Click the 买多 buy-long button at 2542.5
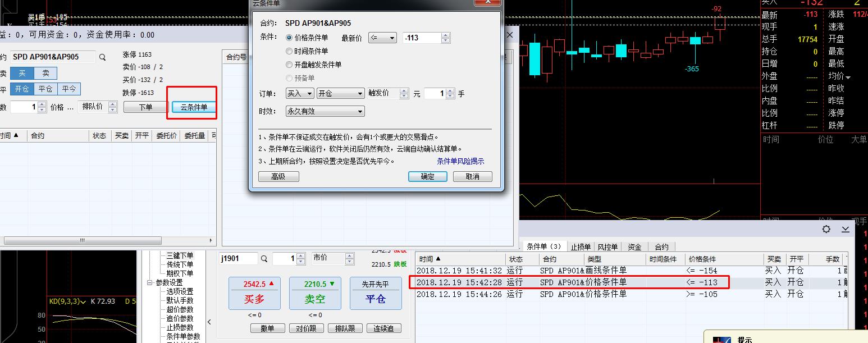This screenshot has height=343, width=868. click(x=253, y=293)
